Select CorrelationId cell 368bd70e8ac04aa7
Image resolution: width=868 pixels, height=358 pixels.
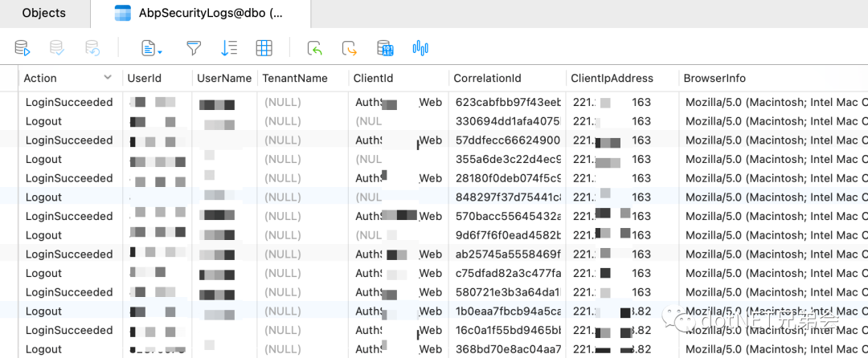pos(508,349)
